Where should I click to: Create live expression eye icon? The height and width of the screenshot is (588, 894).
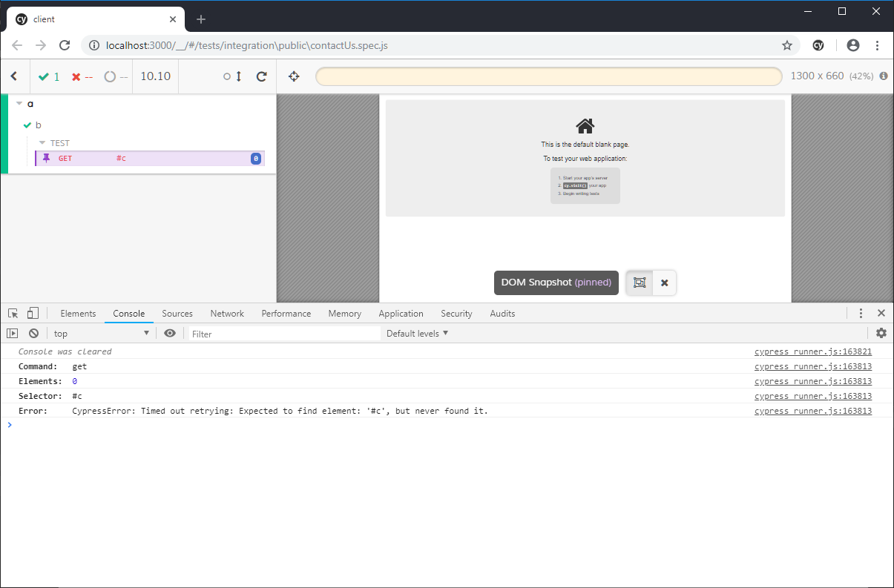(x=170, y=334)
